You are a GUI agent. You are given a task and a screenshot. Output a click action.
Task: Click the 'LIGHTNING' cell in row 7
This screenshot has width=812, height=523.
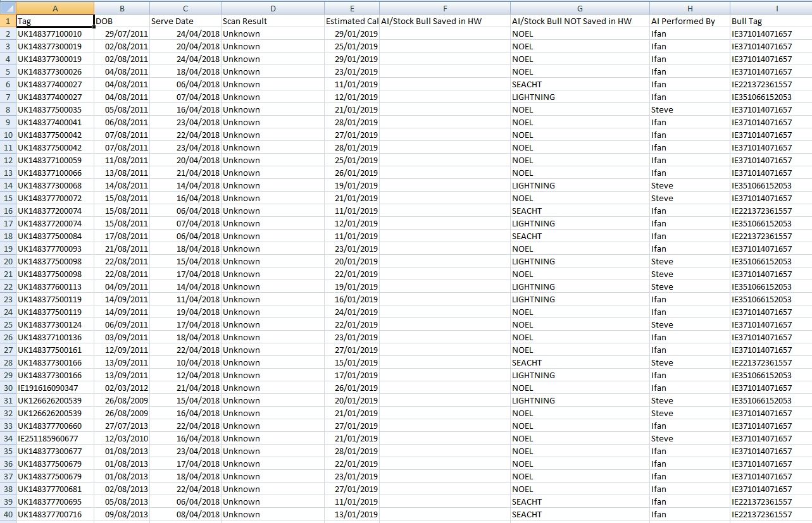580,97
